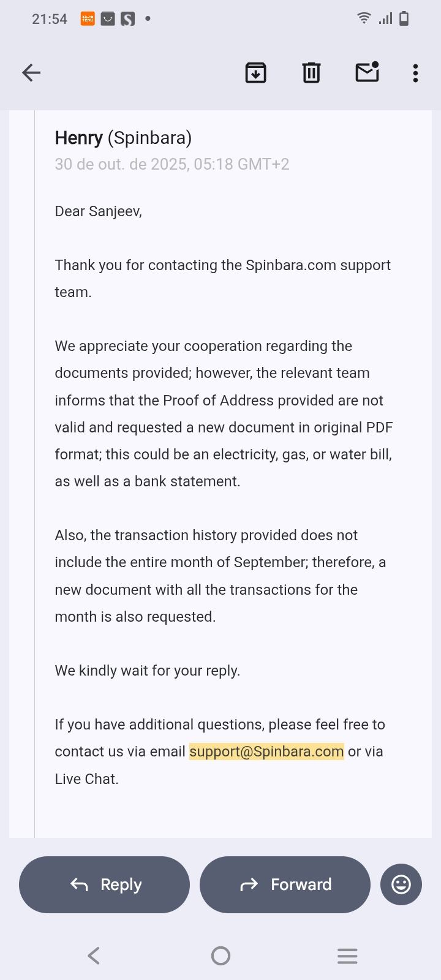Tap the Android back navigation button
The image size is (441, 980).
coord(94,956)
